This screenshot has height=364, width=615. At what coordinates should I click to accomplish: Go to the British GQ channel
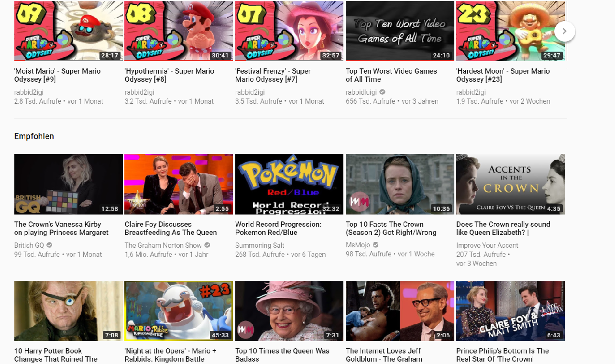pos(29,245)
